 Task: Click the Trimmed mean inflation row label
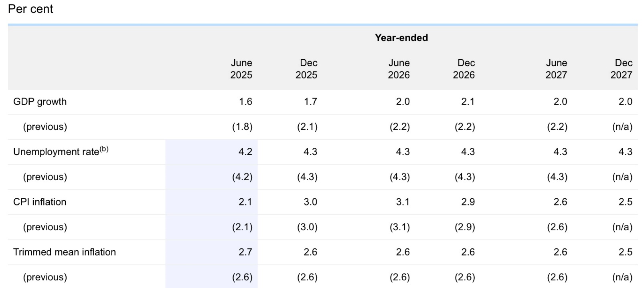(64, 252)
